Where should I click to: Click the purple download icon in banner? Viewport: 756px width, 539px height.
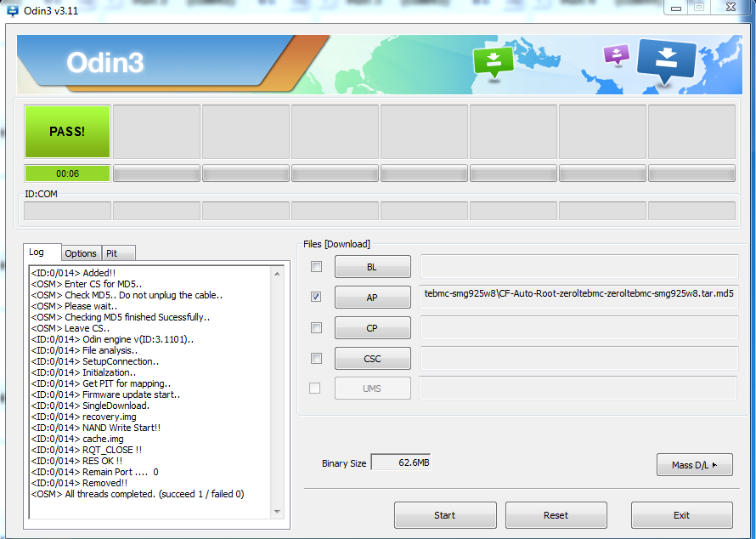615,54
